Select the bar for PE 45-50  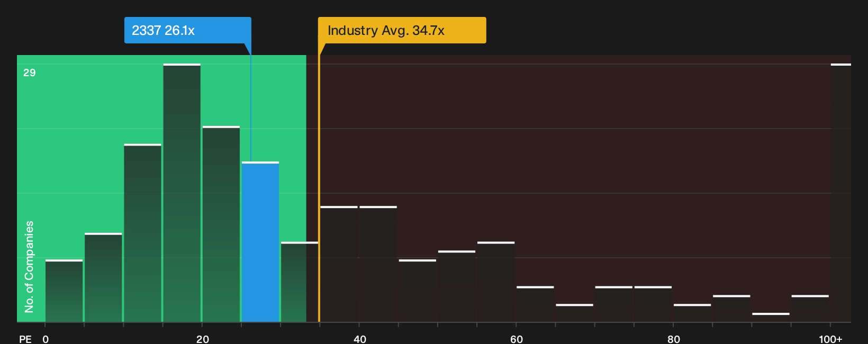(418, 291)
